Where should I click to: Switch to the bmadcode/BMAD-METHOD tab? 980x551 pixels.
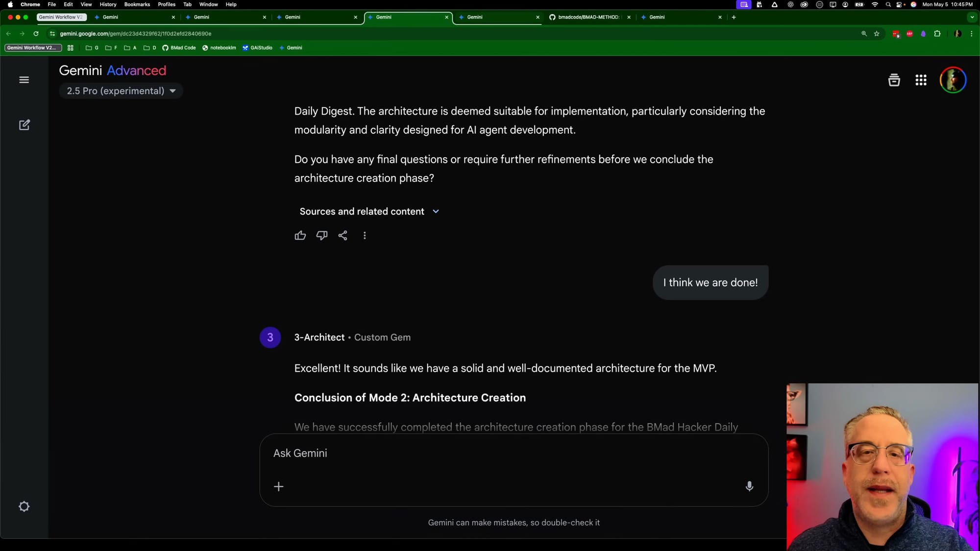point(588,17)
